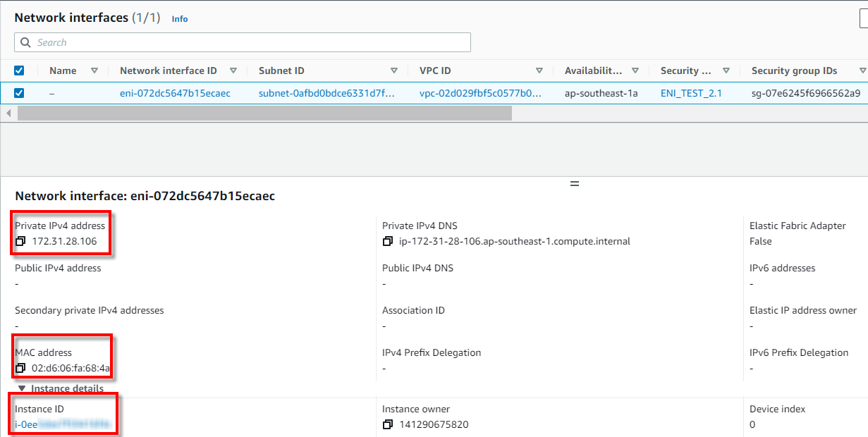Deselect the select-all checkbox in the table header
The height and width of the screenshot is (437, 868).
click(x=19, y=70)
